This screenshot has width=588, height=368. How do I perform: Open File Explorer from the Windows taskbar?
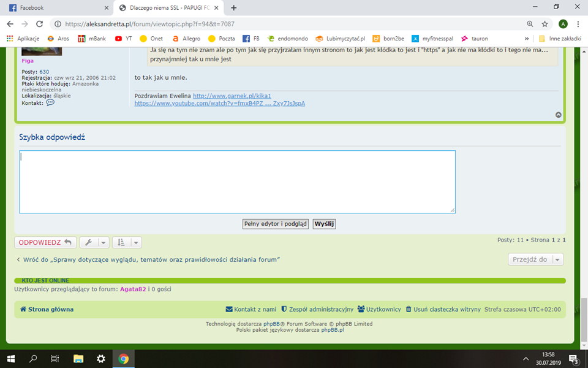tap(78, 359)
